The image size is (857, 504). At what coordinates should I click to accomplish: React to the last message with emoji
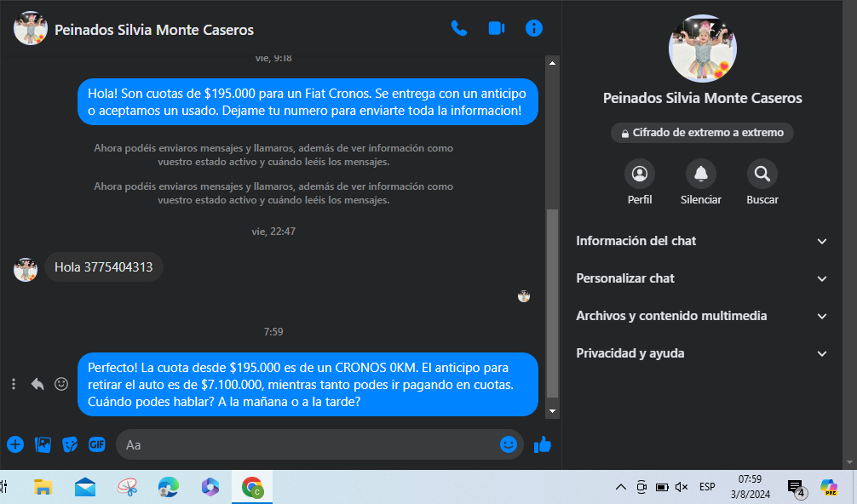[61, 385]
